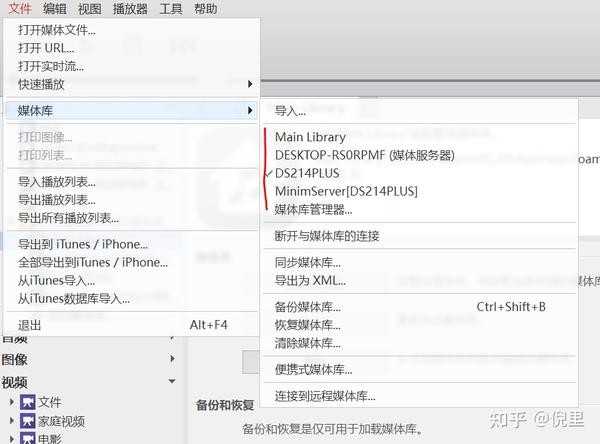Click the 电影 video icon

coord(28,439)
